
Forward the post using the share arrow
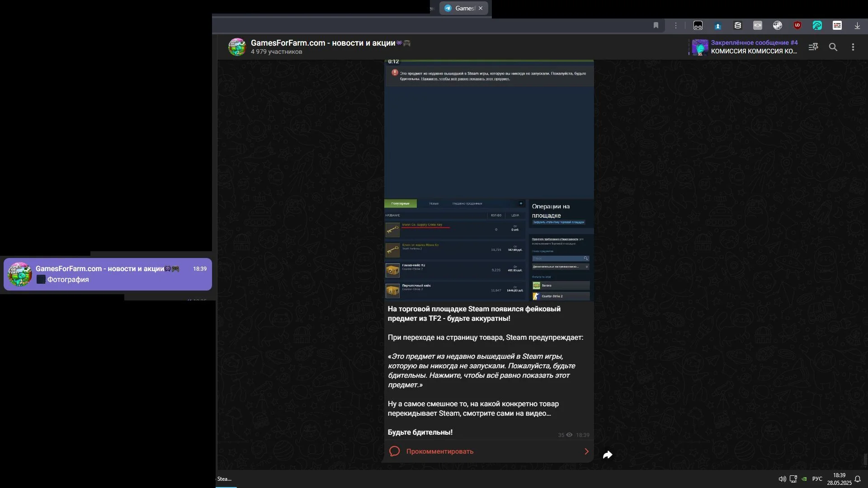608,455
